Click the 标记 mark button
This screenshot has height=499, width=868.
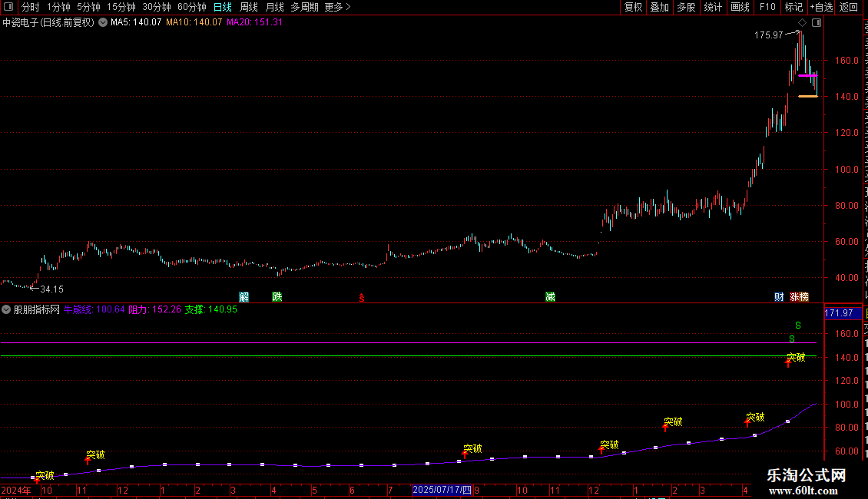[x=793, y=7]
